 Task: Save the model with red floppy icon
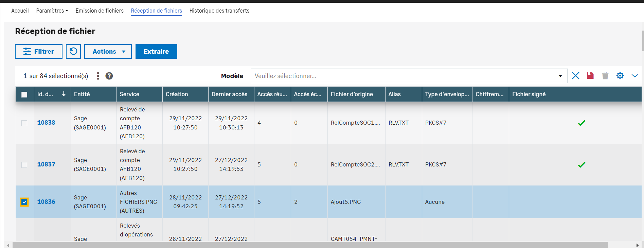point(590,76)
